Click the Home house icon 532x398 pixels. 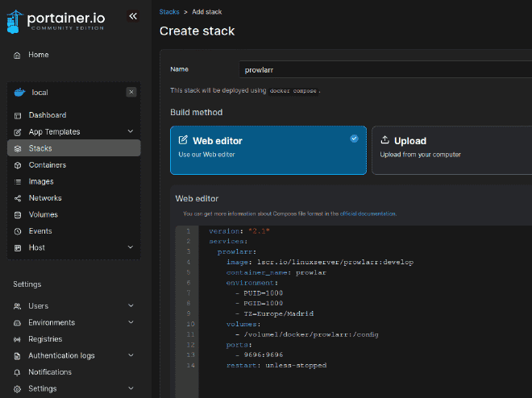[17, 56]
